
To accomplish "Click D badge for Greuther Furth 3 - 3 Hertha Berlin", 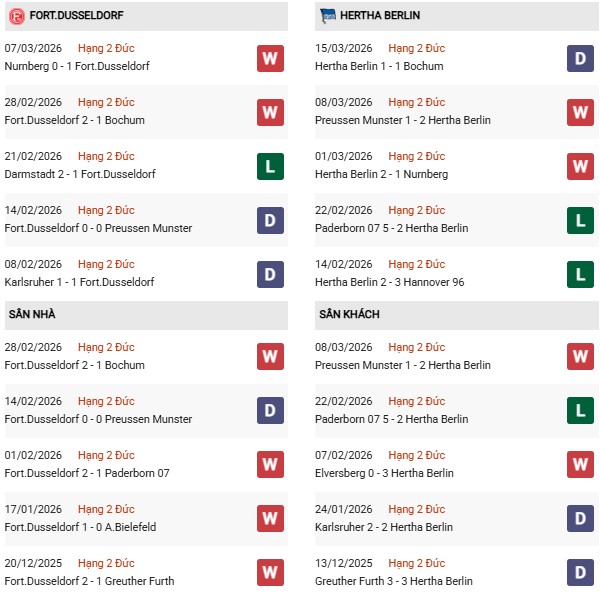I will [580, 573].
